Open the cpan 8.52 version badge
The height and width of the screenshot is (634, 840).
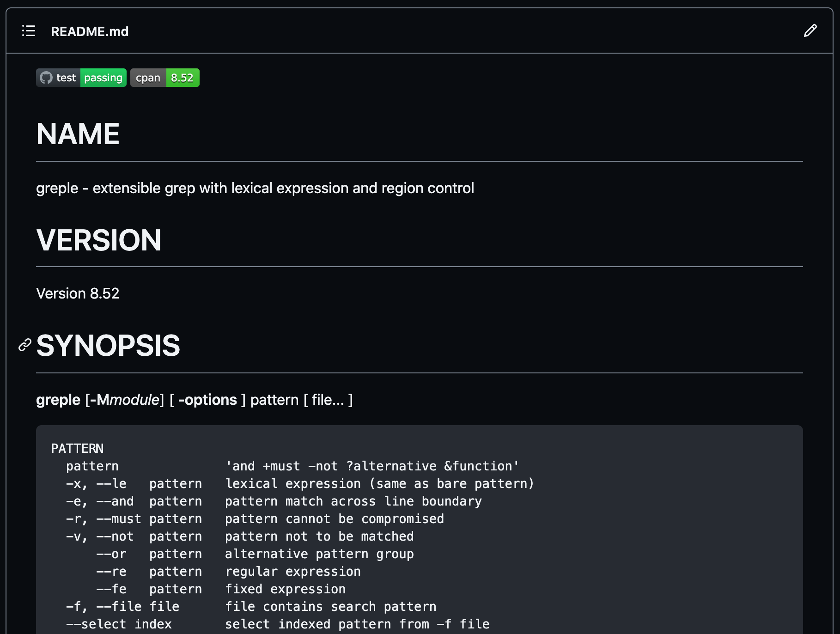pos(164,78)
